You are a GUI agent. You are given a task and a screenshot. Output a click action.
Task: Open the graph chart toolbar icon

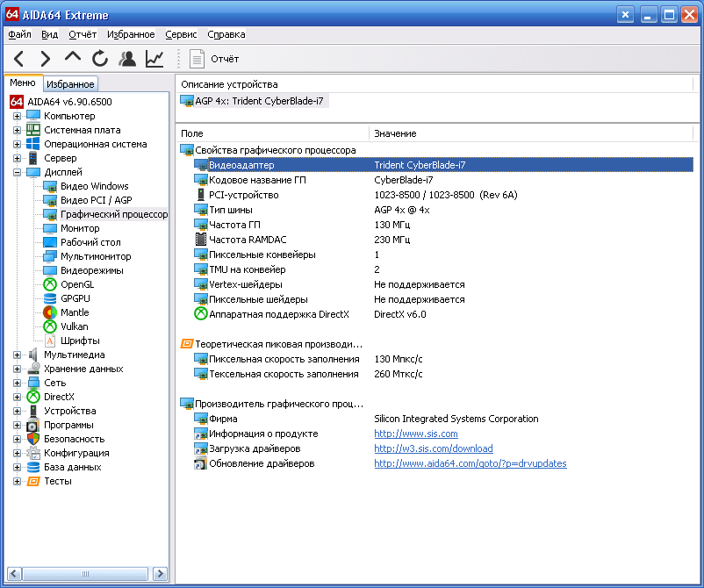click(x=154, y=59)
